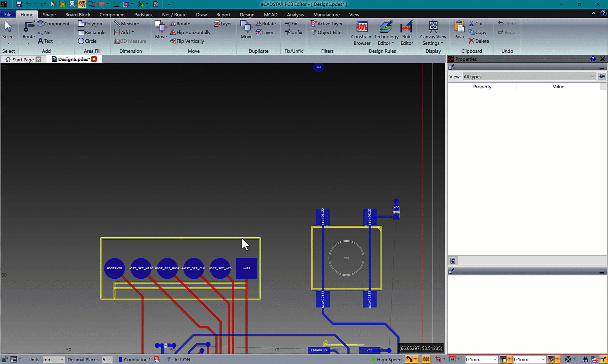This screenshot has width=608, height=364.
Task: Open the Manufacture ribbon tab
Action: click(x=326, y=14)
